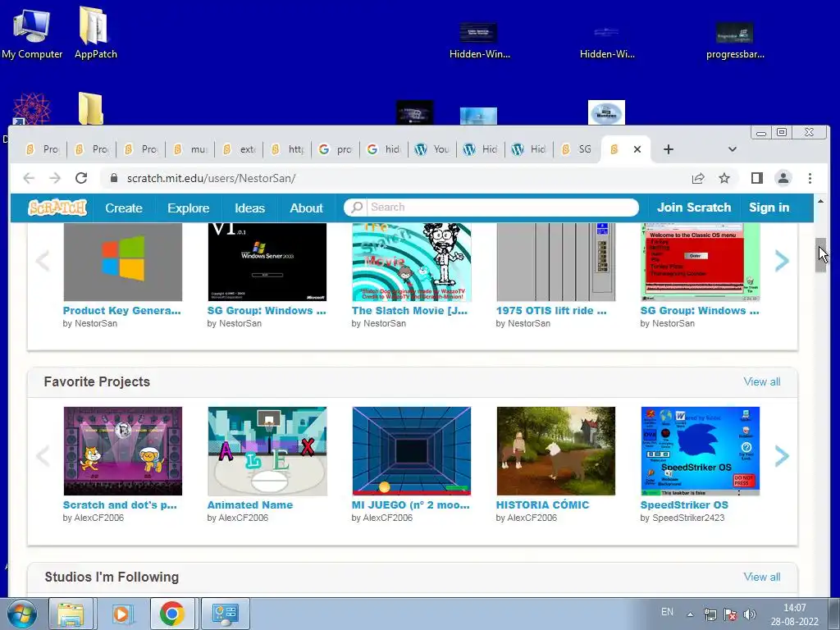
Task: Switch to Chrome in the taskbar
Action: (172, 614)
